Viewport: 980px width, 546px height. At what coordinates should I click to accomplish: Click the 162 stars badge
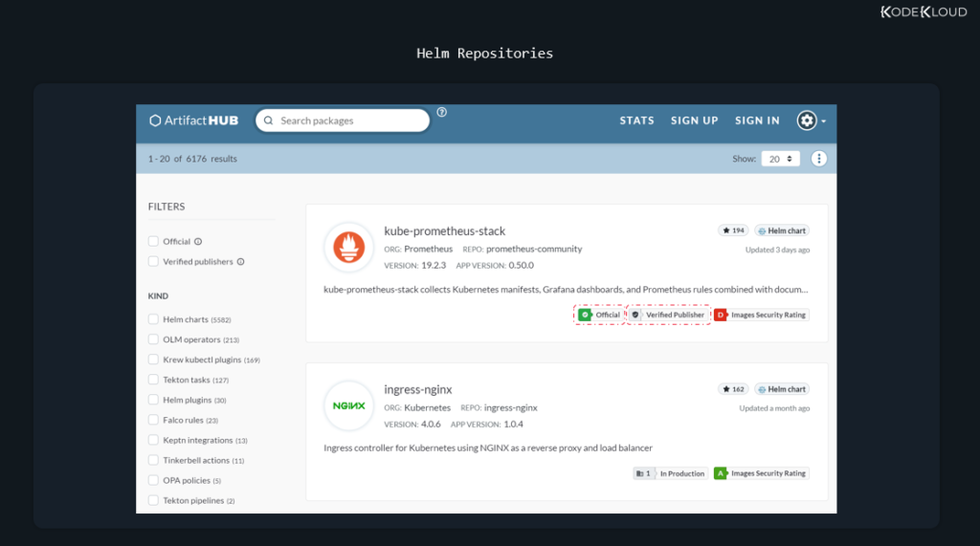pyautogui.click(x=733, y=389)
